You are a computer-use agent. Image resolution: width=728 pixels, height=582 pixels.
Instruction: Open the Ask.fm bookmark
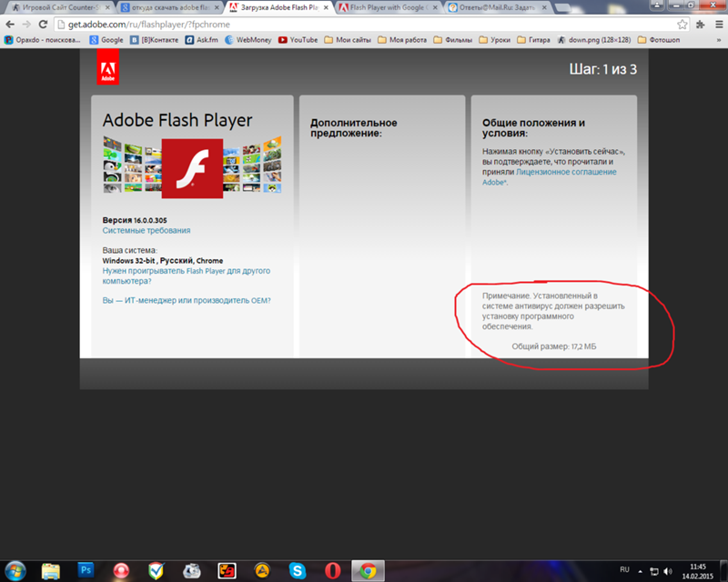coord(201,40)
